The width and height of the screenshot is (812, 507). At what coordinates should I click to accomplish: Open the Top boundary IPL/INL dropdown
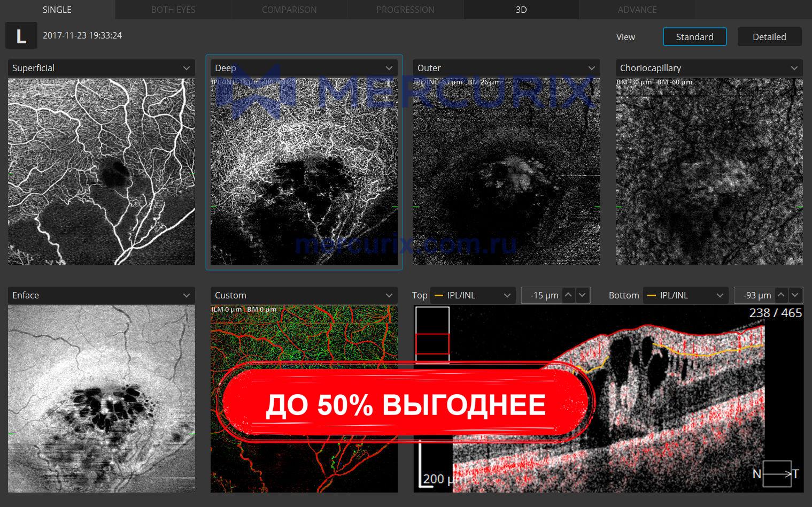click(x=473, y=295)
